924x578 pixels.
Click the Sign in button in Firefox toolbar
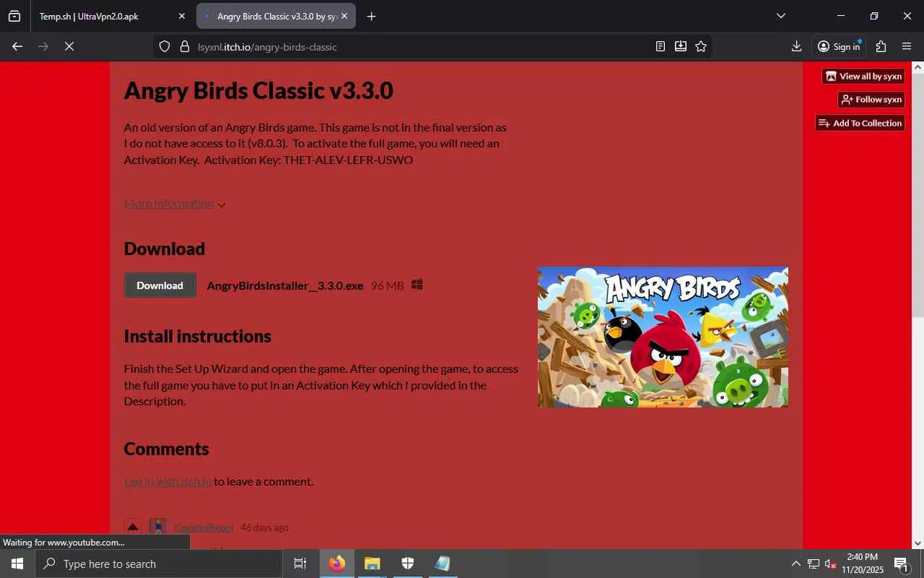coord(839,46)
